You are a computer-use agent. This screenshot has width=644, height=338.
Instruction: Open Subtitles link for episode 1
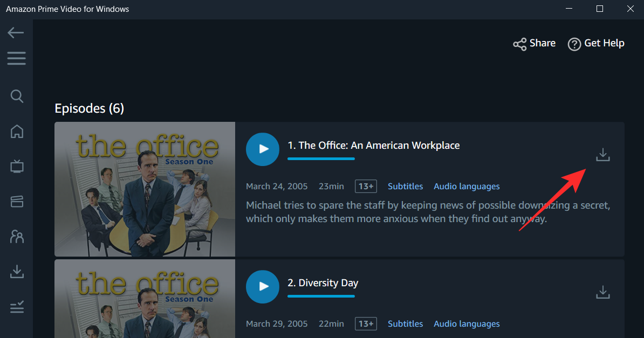[x=406, y=187]
